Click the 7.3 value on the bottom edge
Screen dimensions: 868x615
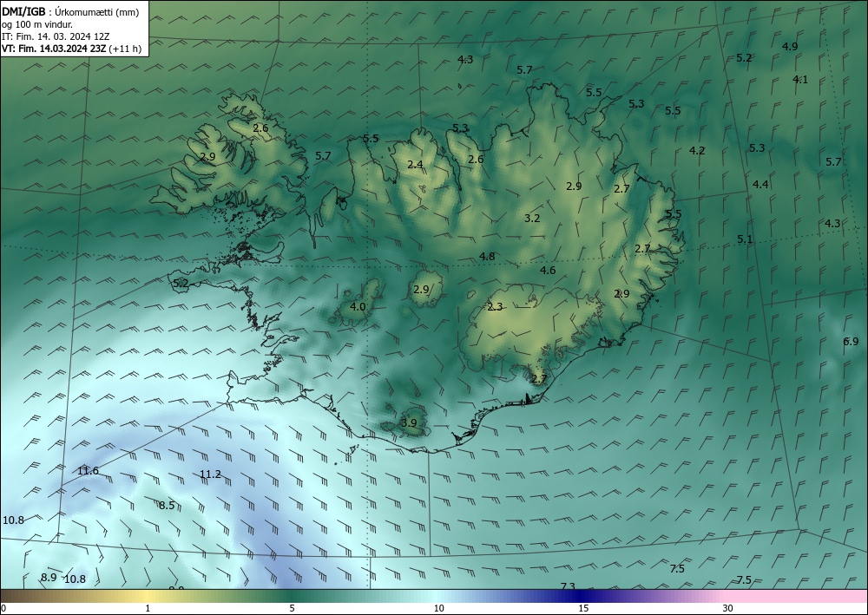coord(568,586)
